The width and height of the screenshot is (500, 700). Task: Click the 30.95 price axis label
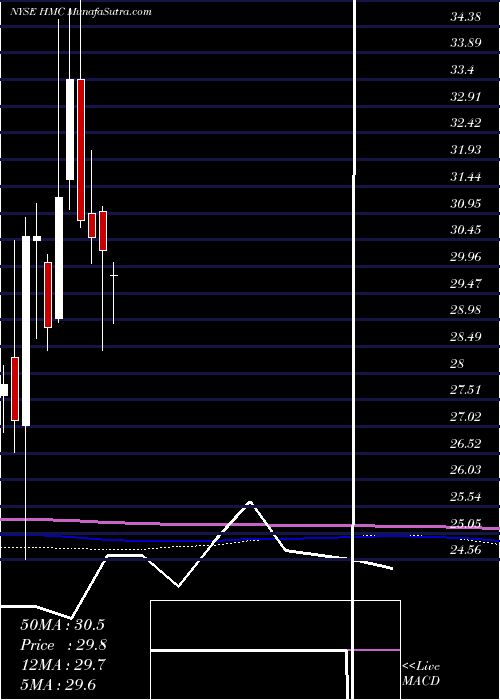[x=466, y=204]
